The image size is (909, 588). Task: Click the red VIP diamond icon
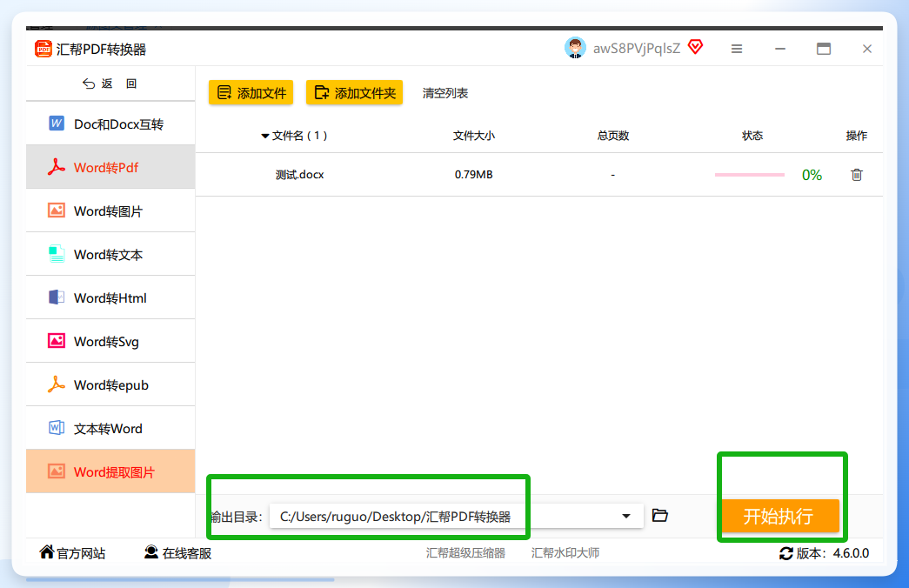coord(695,47)
